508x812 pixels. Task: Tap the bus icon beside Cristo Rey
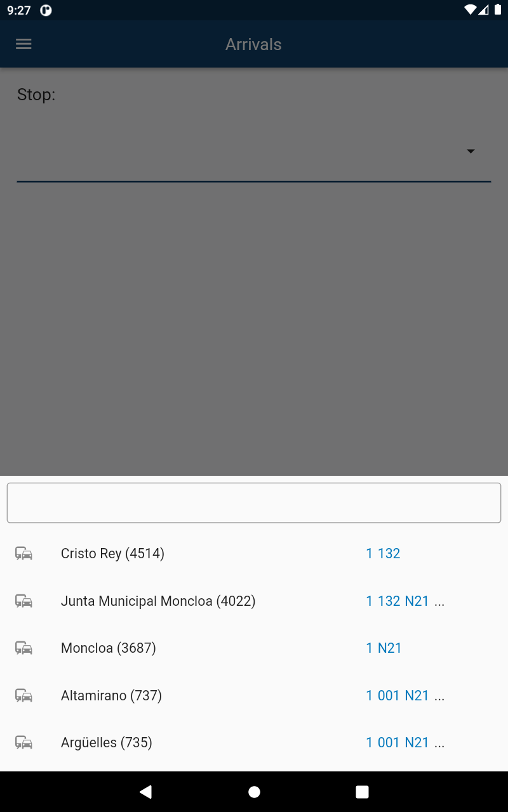click(x=23, y=554)
